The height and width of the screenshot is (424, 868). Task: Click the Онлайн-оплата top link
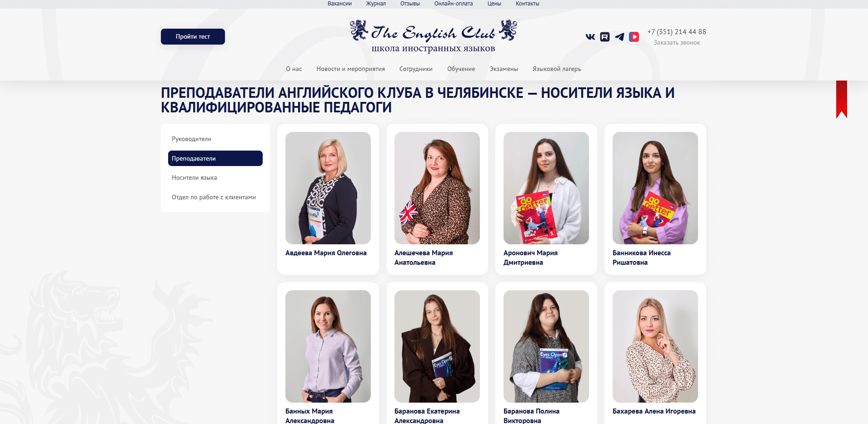click(454, 4)
